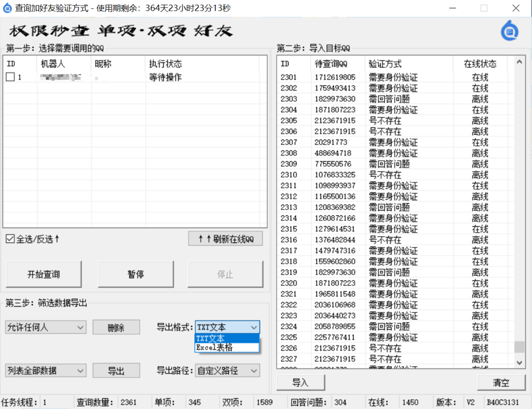
Task: Click the 机器人 column header
Action: pyautogui.click(x=64, y=64)
